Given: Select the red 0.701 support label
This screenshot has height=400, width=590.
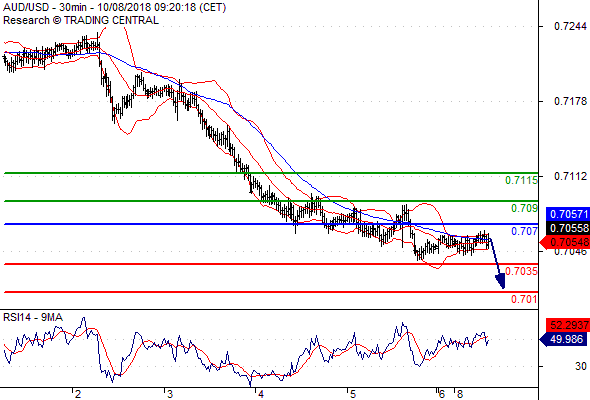Looking at the screenshot, I should click(x=524, y=299).
